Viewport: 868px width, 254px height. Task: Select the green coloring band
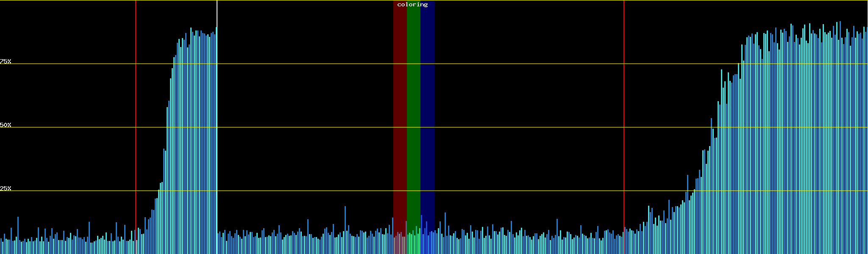point(413,106)
